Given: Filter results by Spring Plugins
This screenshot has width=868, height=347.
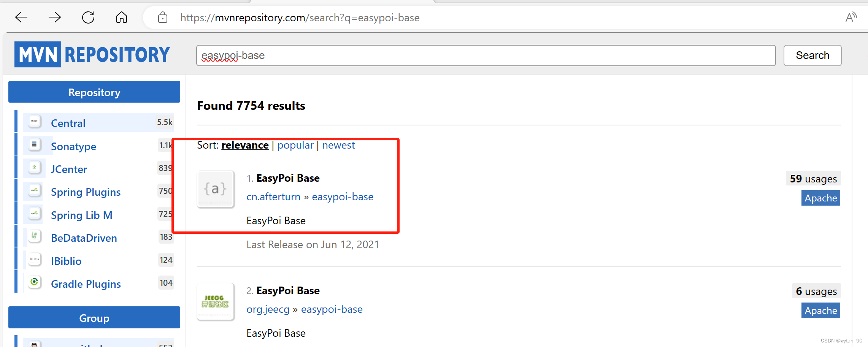Looking at the screenshot, I should (86, 192).
